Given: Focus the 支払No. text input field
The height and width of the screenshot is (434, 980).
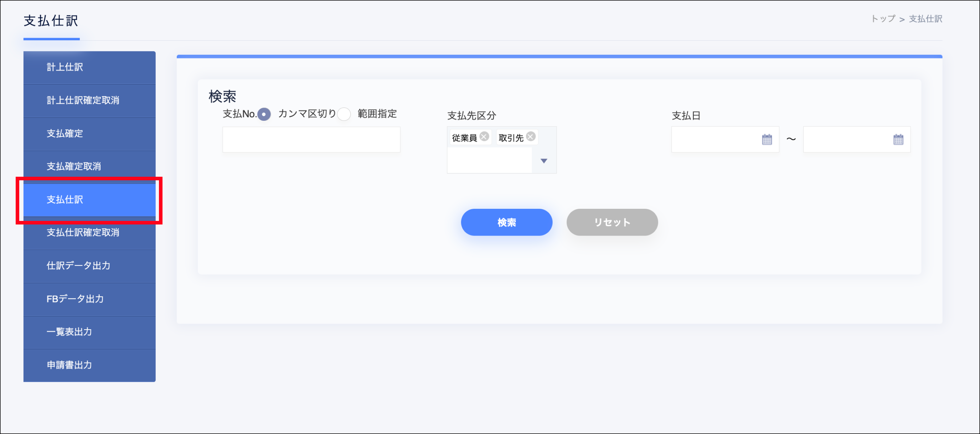Looking at the screenshot, I should coord(311,140).
